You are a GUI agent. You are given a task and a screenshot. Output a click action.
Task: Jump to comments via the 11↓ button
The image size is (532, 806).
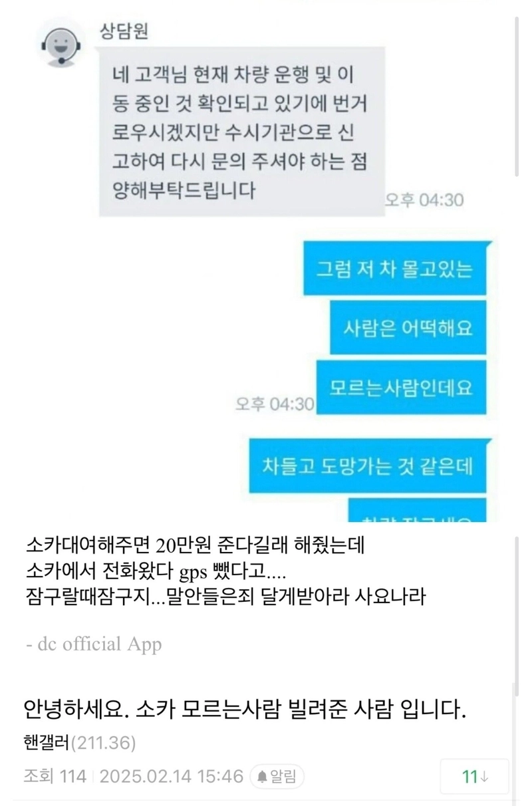coord(474,776)
